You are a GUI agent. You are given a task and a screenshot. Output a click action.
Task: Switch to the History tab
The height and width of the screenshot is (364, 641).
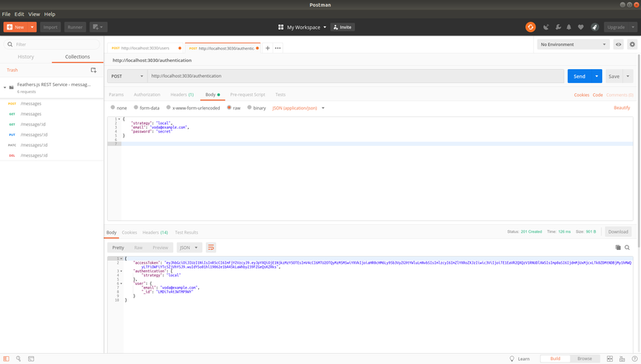point(26,57)
